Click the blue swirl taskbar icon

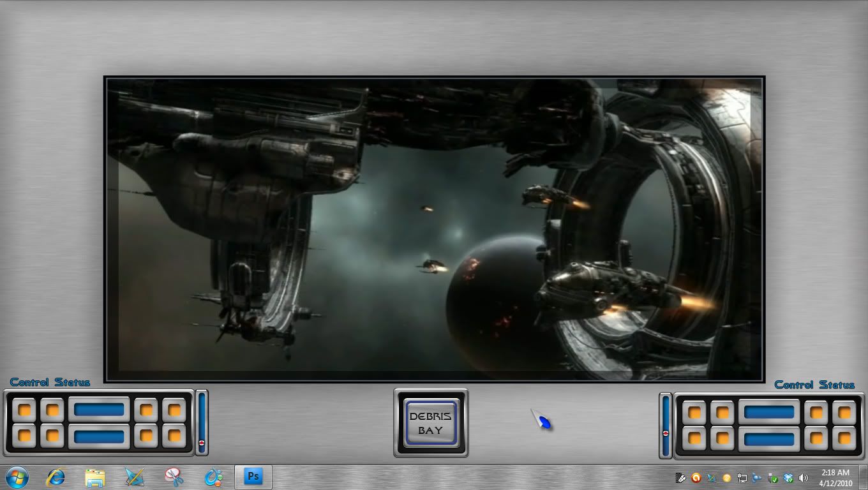click(x=214, y=477)
